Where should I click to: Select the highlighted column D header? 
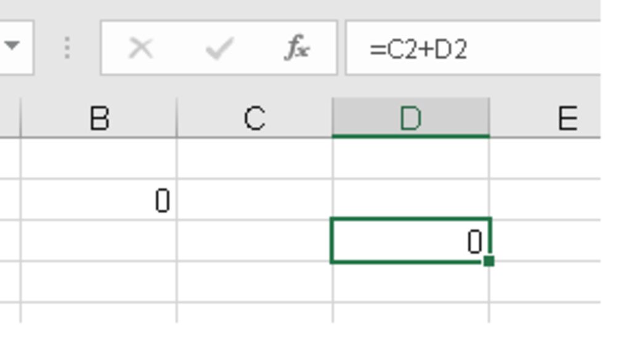pyautogui.click(x=410, y=118)
